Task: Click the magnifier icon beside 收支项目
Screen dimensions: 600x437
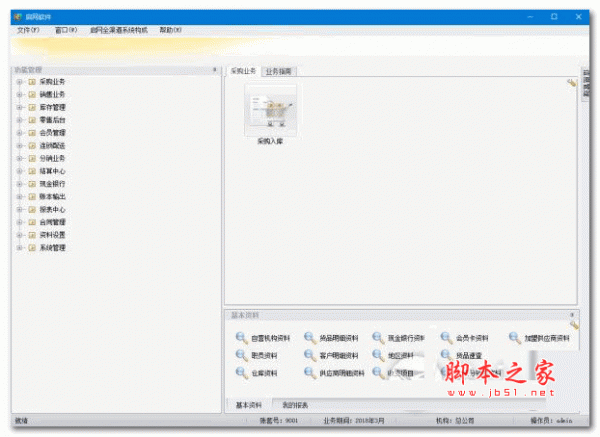Action: click(378, 373)
